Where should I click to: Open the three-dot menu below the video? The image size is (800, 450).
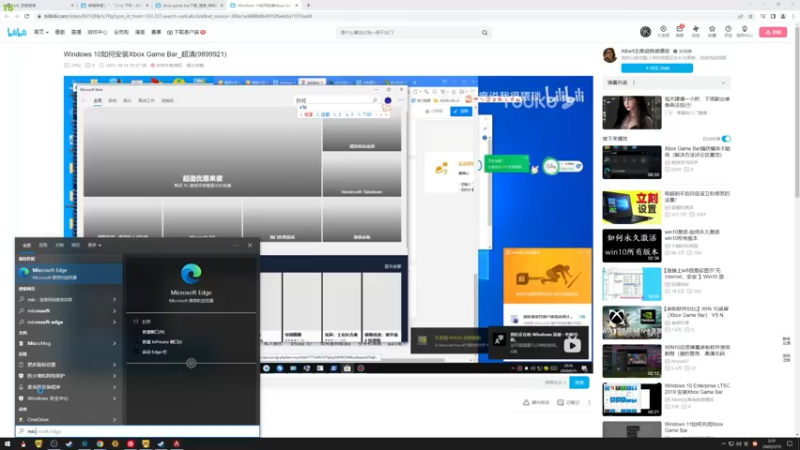point(589,403)
